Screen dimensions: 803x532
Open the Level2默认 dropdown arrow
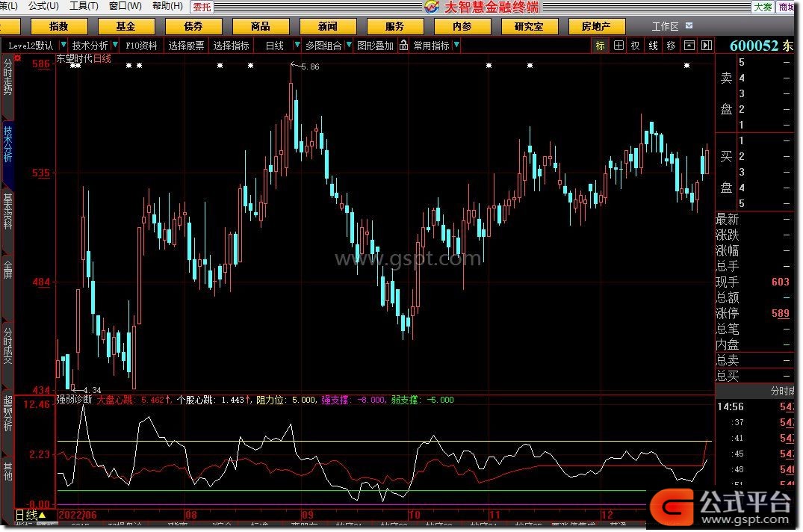click(x=63, y=45)
